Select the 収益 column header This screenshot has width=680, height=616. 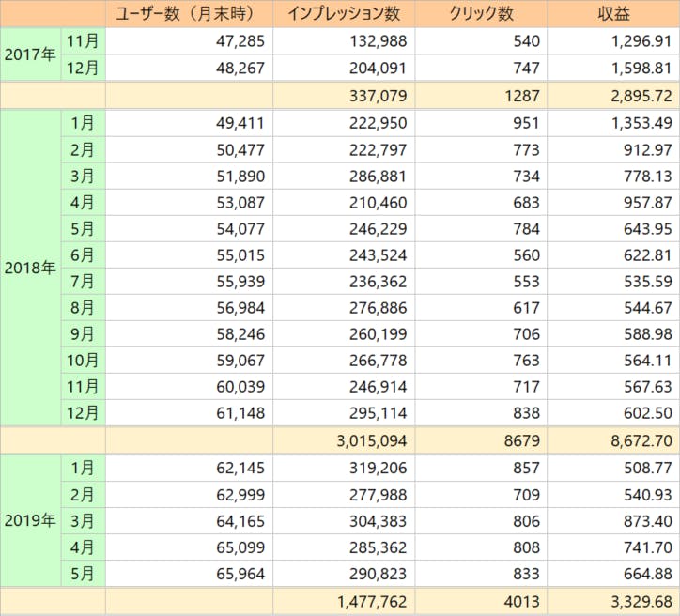tap(612, 14)
